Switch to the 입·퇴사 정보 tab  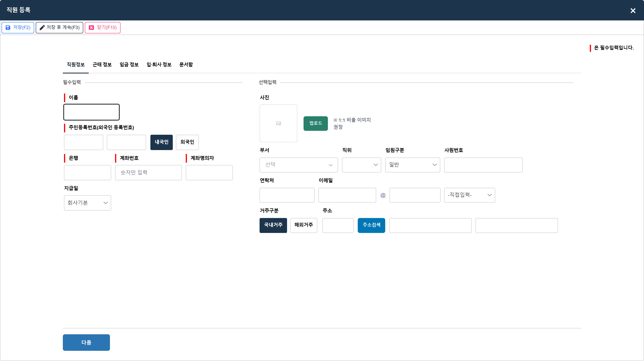click(159, 64)
